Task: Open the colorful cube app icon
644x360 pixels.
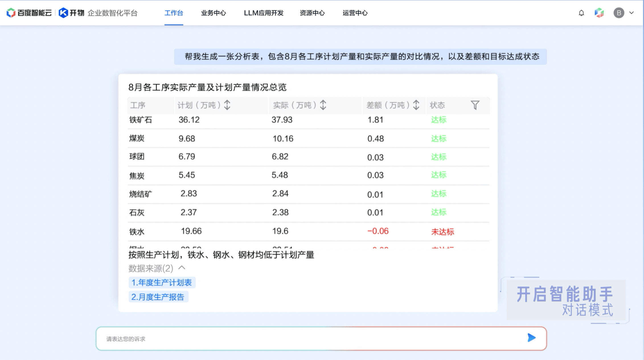Action: pos(599,13)
